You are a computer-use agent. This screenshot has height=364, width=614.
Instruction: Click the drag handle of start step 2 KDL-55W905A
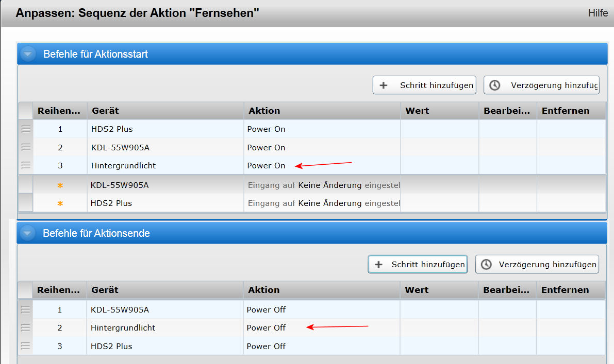click(26, 147)
